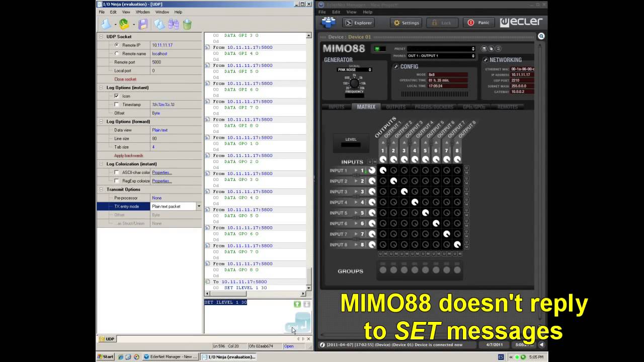Switch to the GPIs/GPOs tab

click(x=473, y=107)
